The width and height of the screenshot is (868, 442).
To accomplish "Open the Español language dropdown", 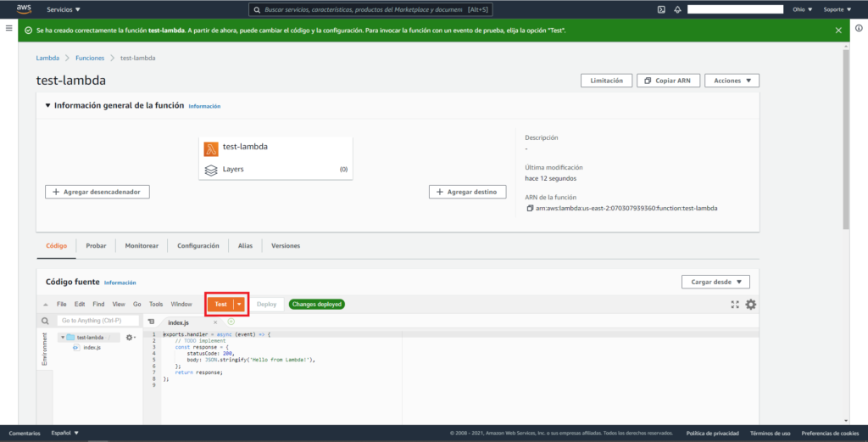I will 64,434.
